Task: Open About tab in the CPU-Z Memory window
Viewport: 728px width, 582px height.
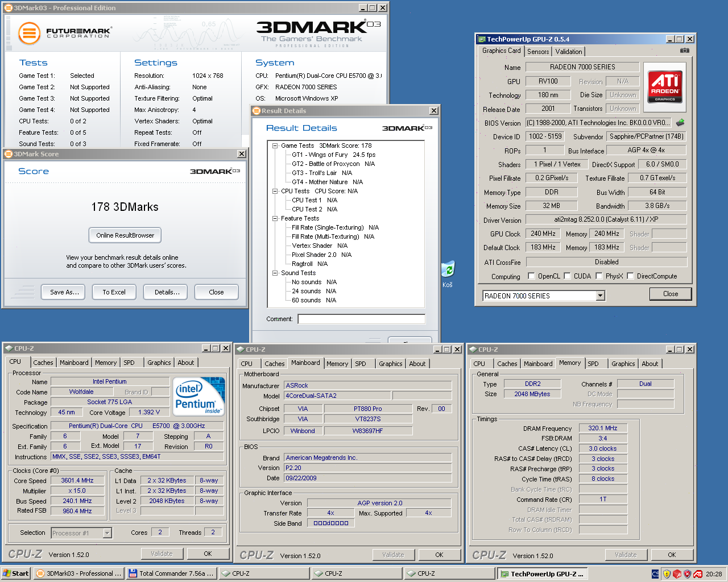Action: click(650, 364)
